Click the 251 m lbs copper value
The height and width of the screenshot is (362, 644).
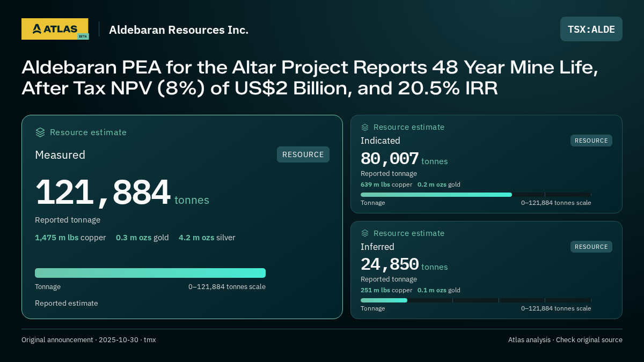386,290
